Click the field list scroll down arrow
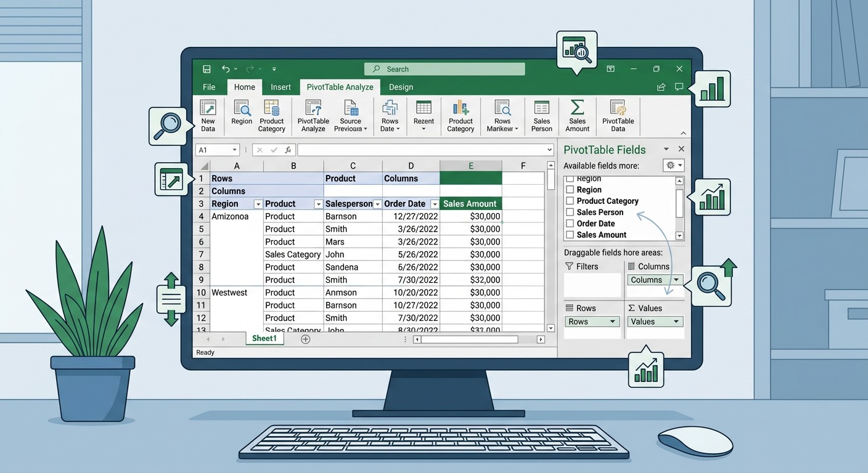Image resolution: width=868 pixels, height=473 pixels. pyautogui.click(x=679, y=235)
